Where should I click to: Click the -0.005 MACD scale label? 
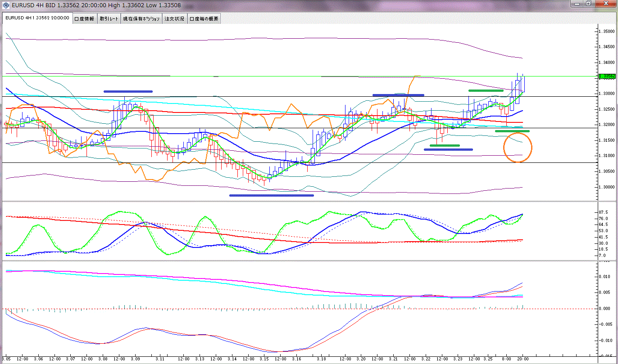[607, 324]
